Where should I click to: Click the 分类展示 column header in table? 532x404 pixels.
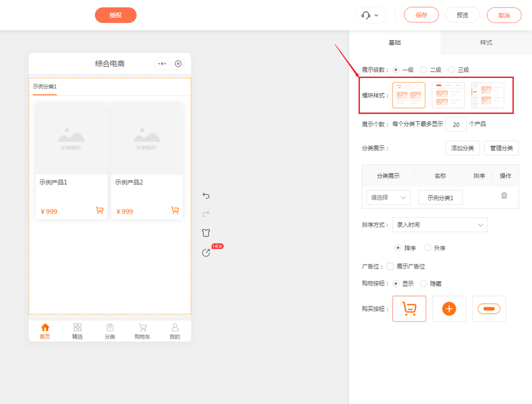tap(388, 175)
